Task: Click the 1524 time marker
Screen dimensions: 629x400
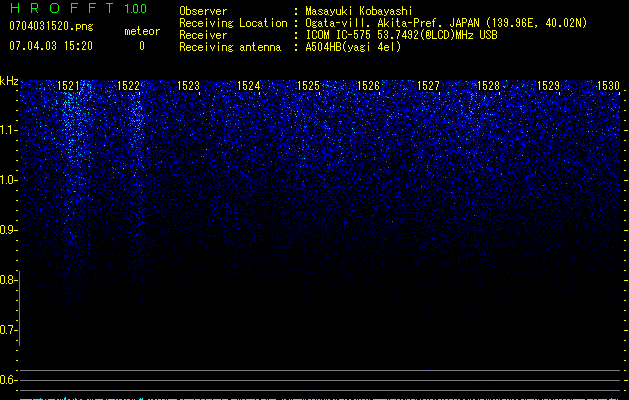Action: 248,86
